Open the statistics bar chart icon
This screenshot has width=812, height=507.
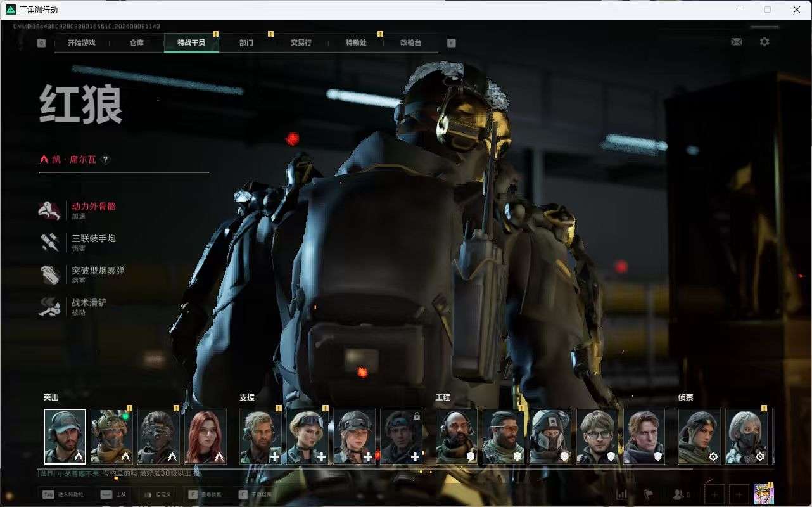coord(622,494)
